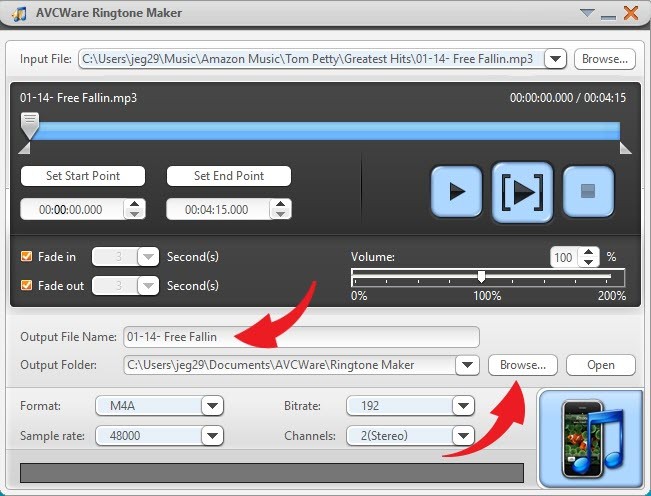Click the '200%' volume scale label
Viewport: 651px width, 496px height.
coord(612,296)
